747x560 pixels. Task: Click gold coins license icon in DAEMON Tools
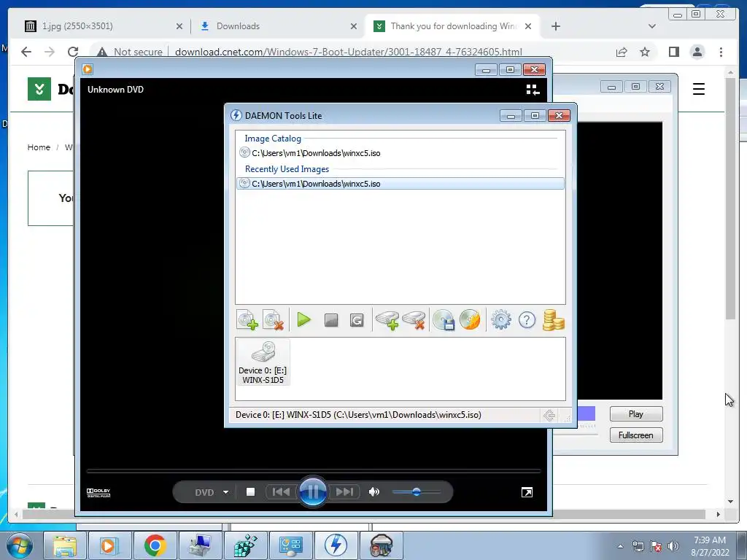553,320
